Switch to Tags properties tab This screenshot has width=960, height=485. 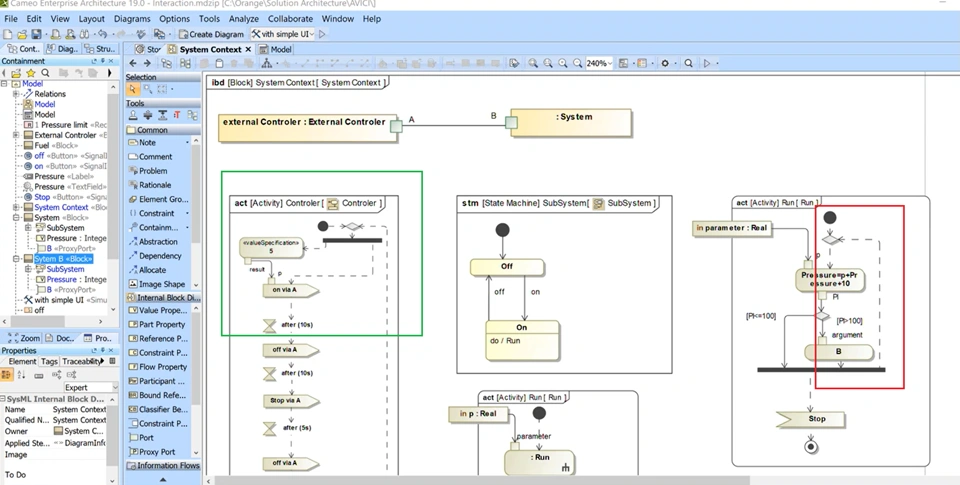[49, 362]
